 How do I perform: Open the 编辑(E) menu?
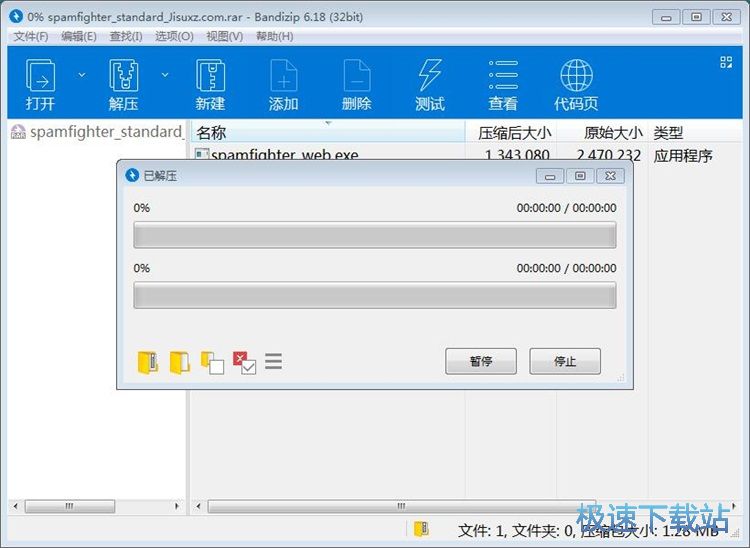point(79,36)
